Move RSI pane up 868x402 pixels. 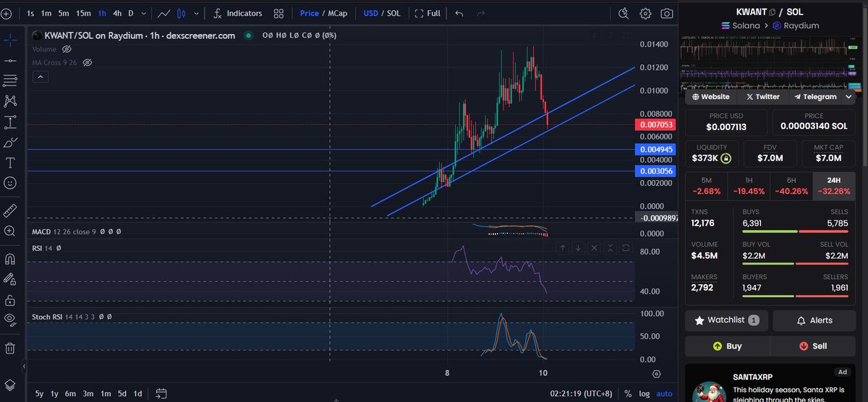(563, 248)
